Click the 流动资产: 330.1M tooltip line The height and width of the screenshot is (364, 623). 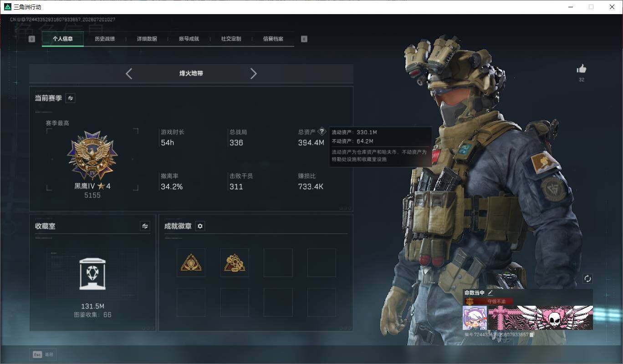coord(354,132)
